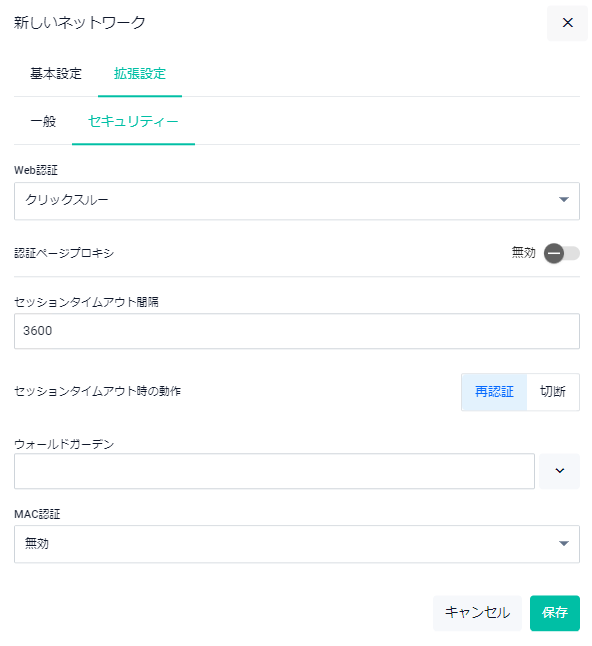This screenshot has height=646, width=592.
Task: Open the Web認証 クリックスルー combo box
Action: point(297,201)
